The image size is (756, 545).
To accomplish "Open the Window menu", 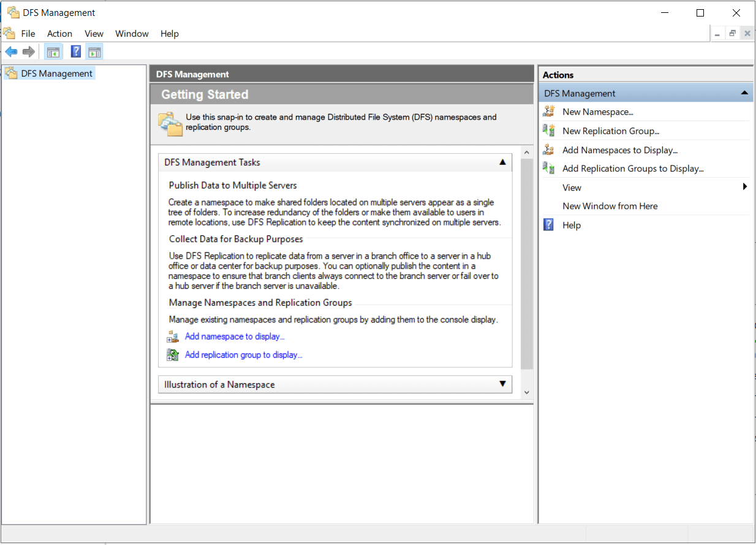I will click(132, 34).
